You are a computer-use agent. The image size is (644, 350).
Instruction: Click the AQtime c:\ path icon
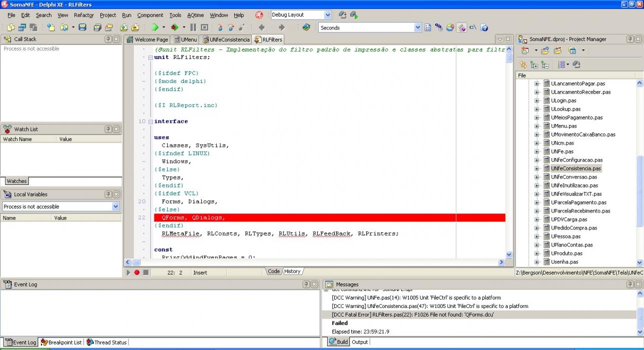tap(473, 27)
